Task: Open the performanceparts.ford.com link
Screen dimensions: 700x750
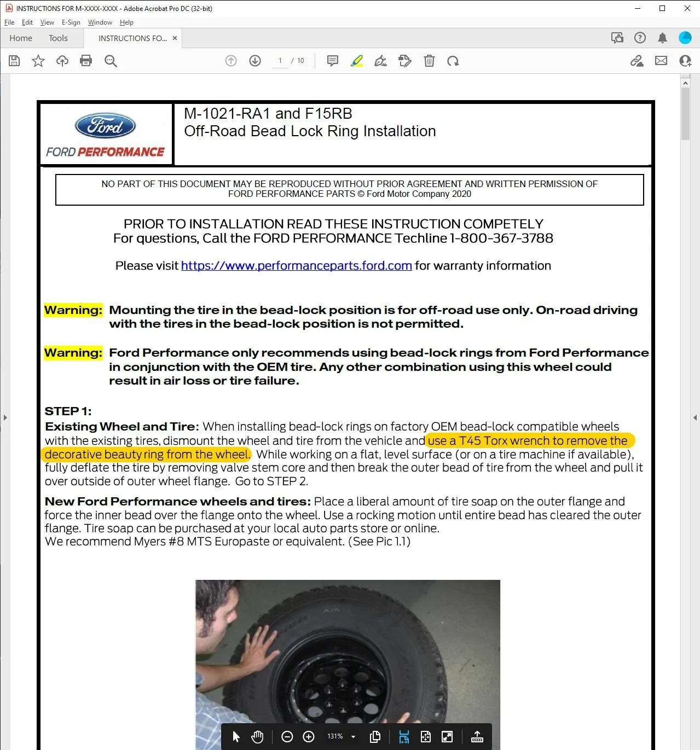Action: click(296, 266)
